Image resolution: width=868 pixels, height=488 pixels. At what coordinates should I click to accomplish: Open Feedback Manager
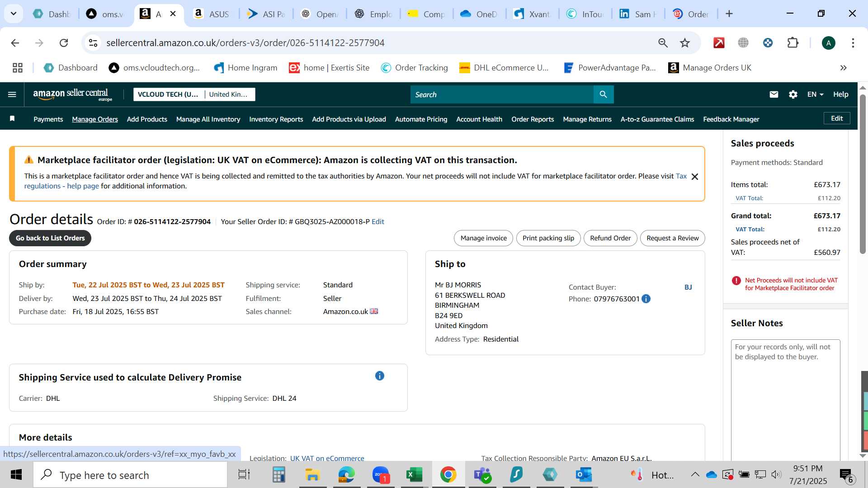coord(731,119)
